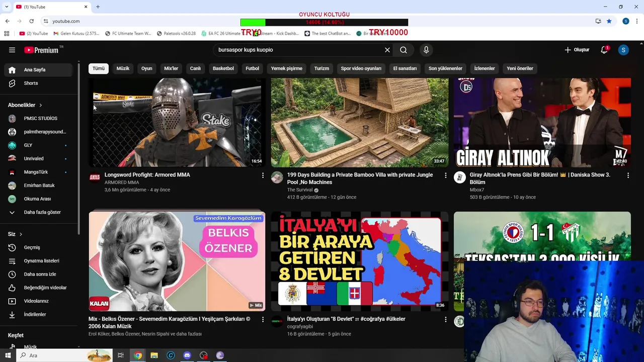Open the ARMORED MMA channel link
The image size is (644, 362).
click(122, 183)
